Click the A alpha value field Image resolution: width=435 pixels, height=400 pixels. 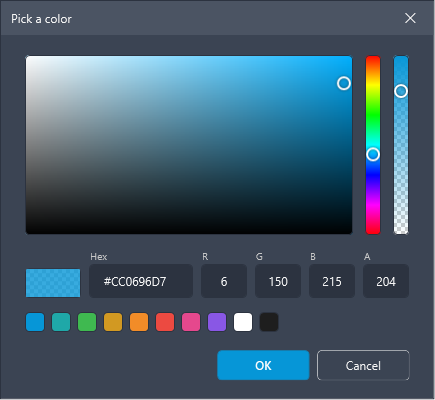click(386, 281)
